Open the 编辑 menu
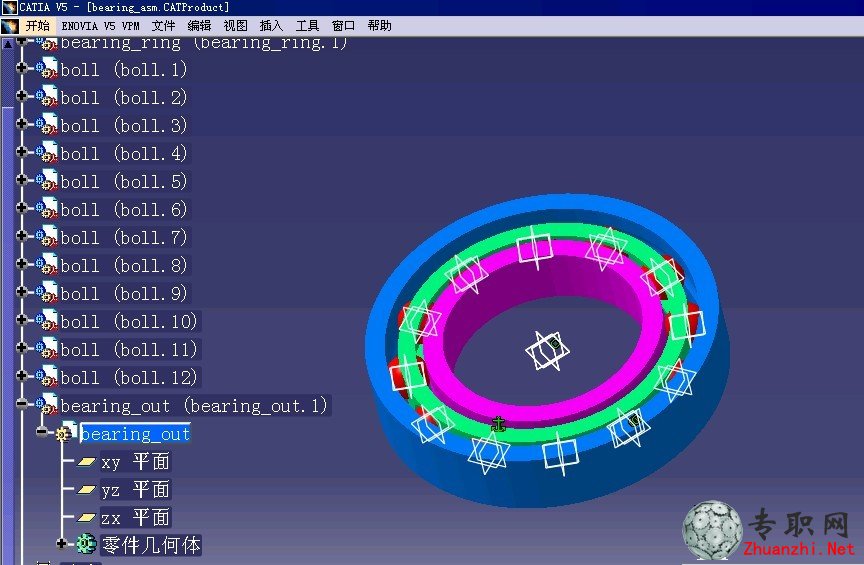Viewport: 864px width, 565px height. [x=199, y=26]
